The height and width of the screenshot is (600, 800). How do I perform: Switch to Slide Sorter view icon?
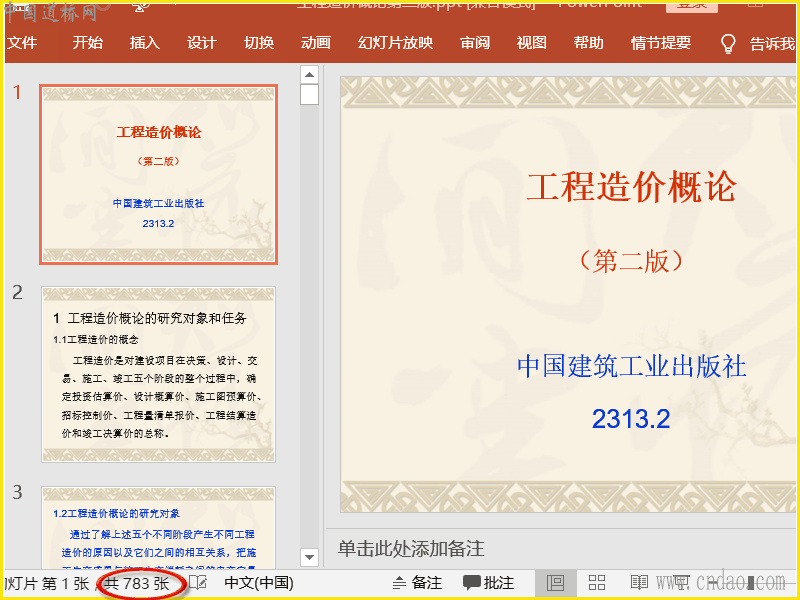click(x=597, y=583)
